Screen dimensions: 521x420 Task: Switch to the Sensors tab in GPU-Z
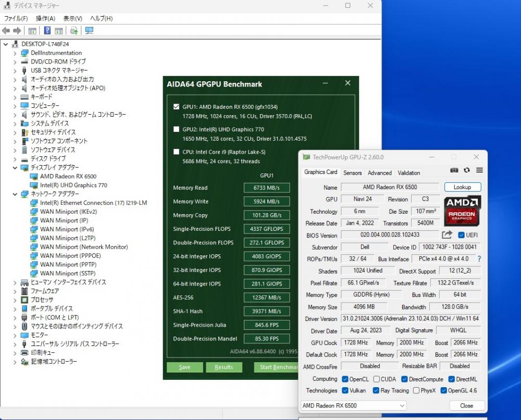pyautogui.click(x=353, y=173)
